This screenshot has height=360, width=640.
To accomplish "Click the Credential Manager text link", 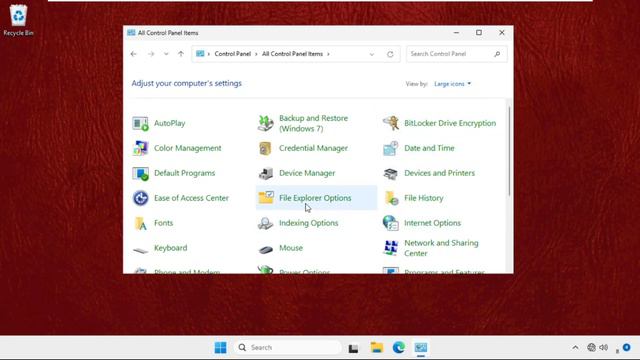I will [x=313, y=148].
